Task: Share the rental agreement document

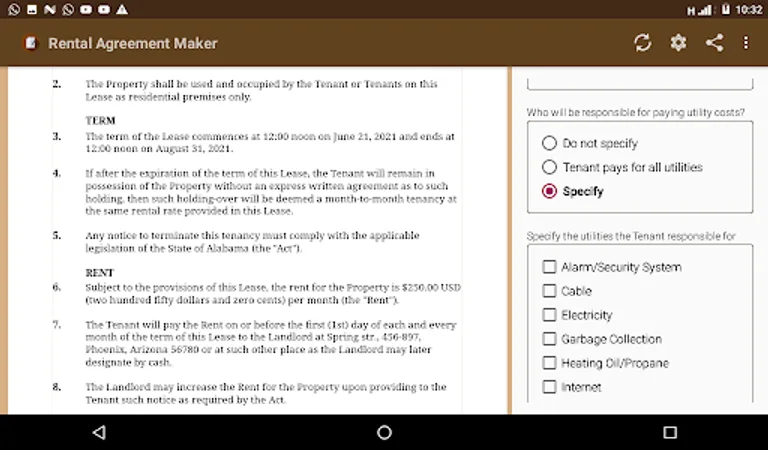Action: 714,43
